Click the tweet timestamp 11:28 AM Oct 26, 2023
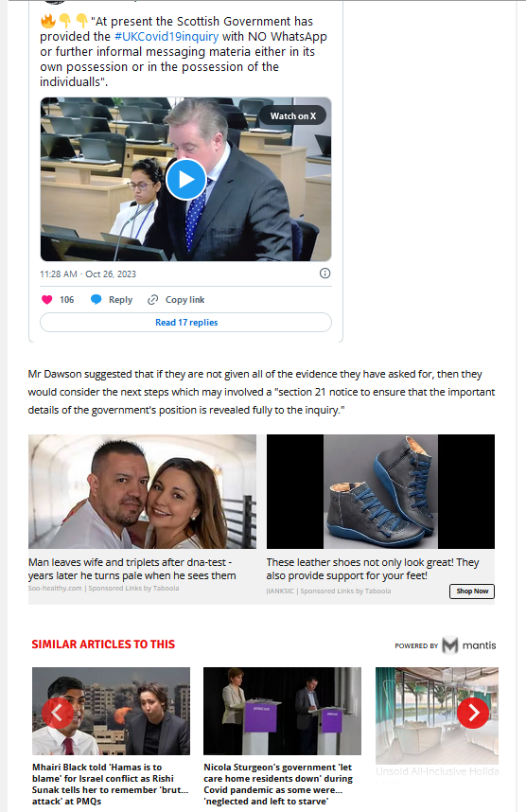 pos(88,274)
